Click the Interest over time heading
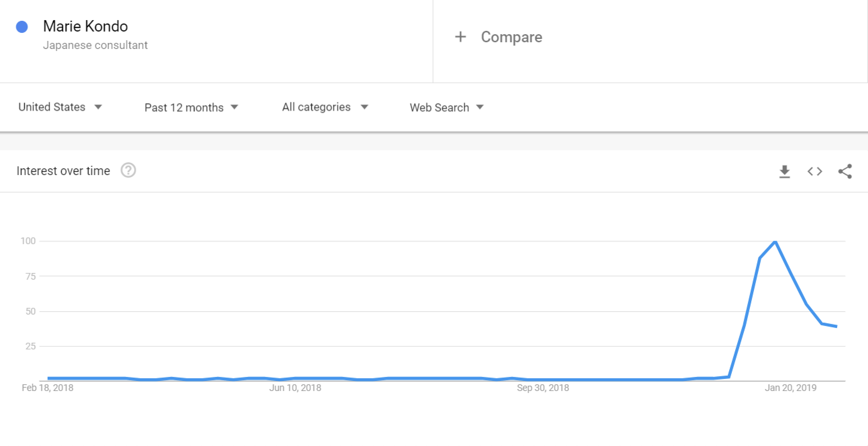 [63, 171]
